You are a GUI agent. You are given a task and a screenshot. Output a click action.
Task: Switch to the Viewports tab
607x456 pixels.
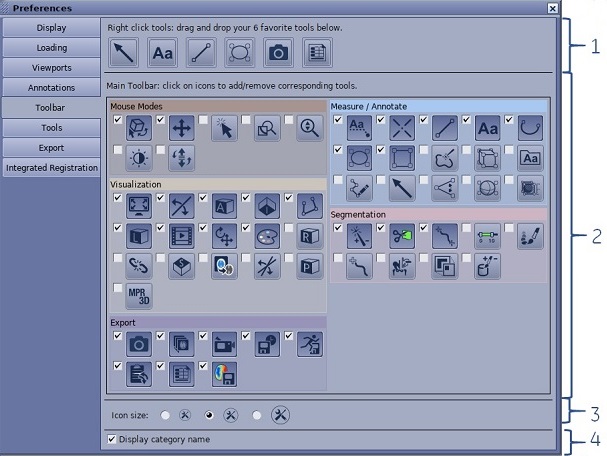pyautogui.click(x=51, y=67)
